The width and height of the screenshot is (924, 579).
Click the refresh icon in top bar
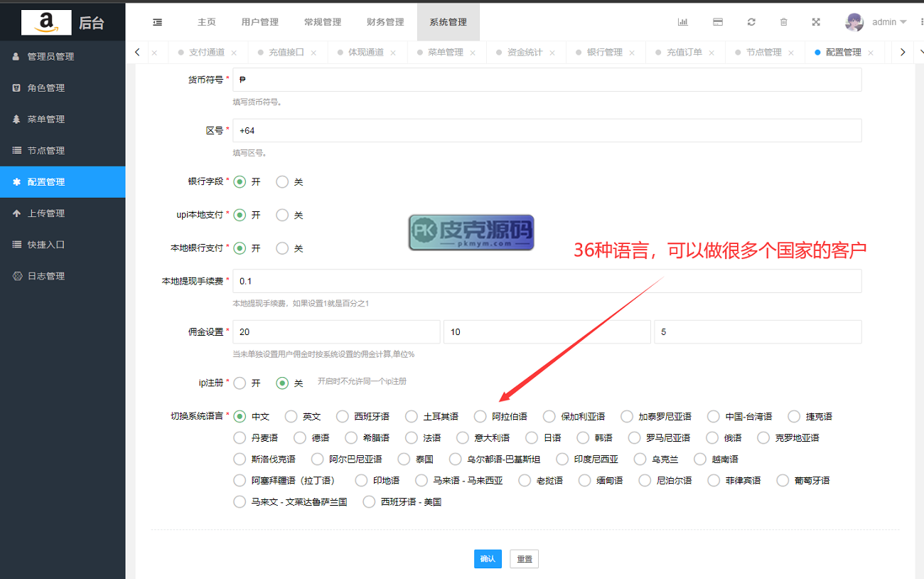pos(751,22)
